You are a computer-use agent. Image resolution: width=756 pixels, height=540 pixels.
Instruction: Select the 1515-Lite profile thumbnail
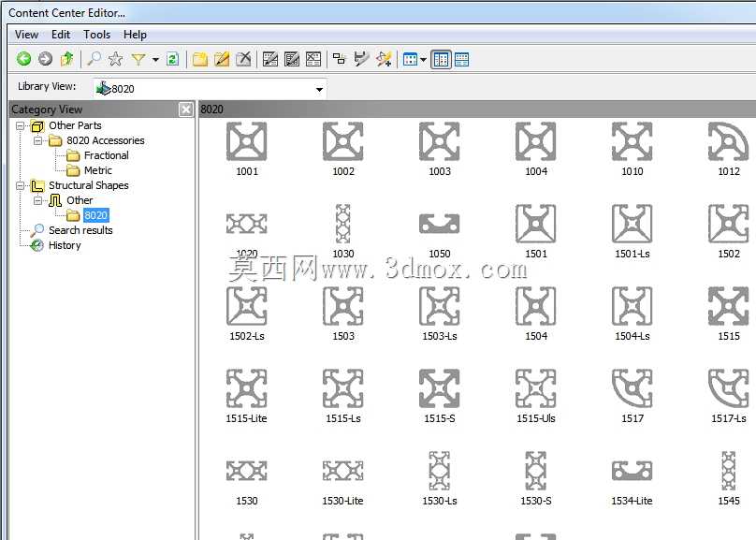tap(246, 388)
